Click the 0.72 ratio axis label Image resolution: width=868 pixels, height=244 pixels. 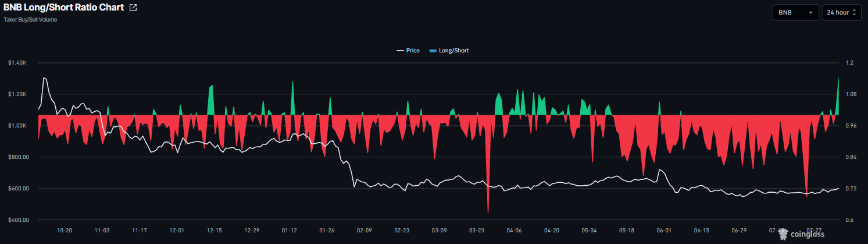click(851, 189)
